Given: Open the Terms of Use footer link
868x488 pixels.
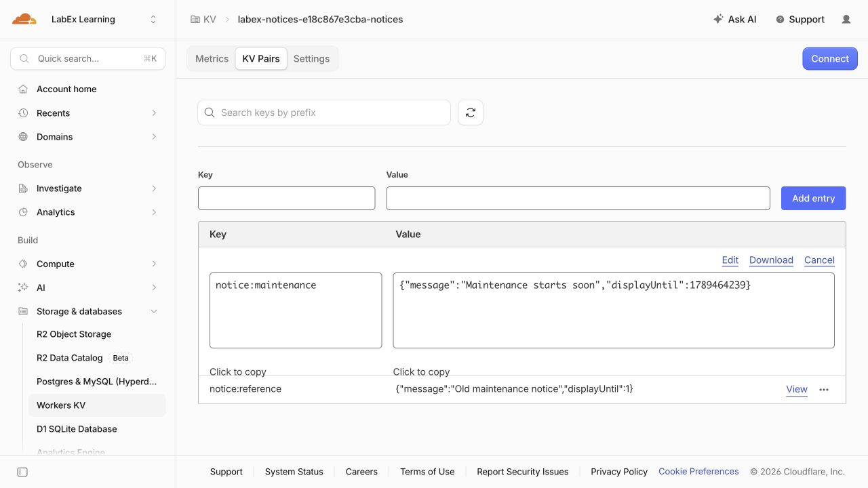Looking at the screenshot, I should tap(427, 472).
